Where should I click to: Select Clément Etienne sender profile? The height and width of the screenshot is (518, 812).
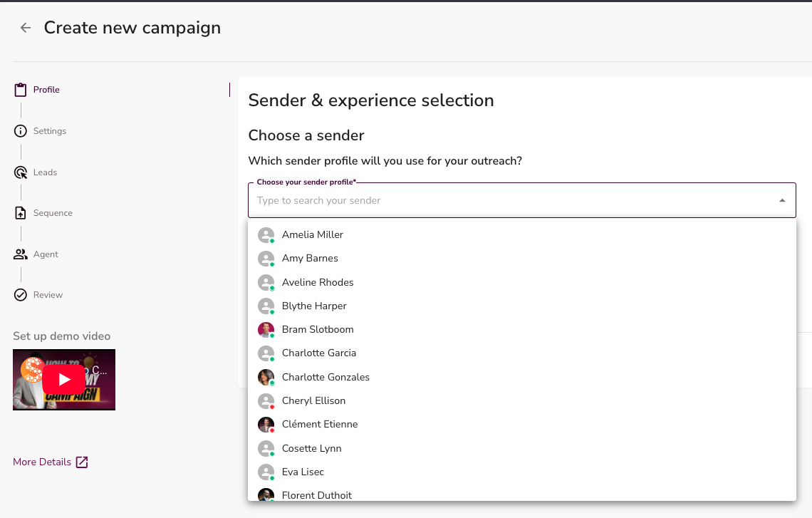click(320, 424)
